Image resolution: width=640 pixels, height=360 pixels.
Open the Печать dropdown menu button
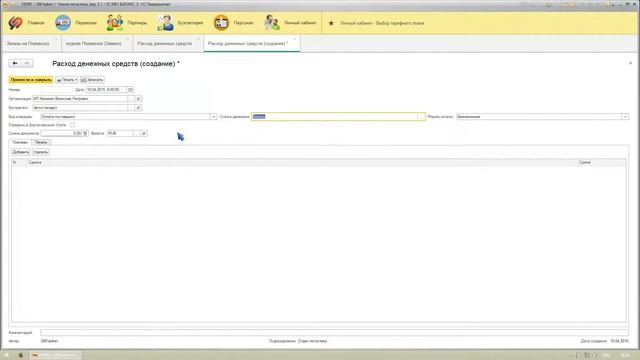[x=67, y=80]
